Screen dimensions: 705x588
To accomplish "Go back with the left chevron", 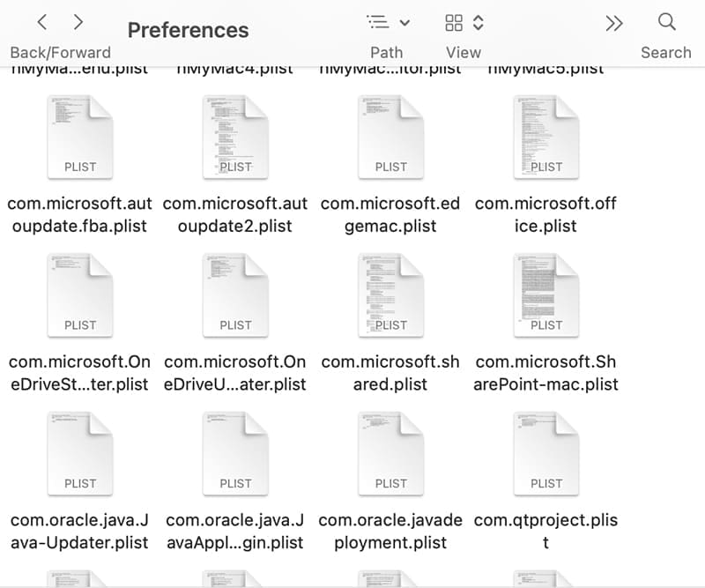I will point(42,21).
